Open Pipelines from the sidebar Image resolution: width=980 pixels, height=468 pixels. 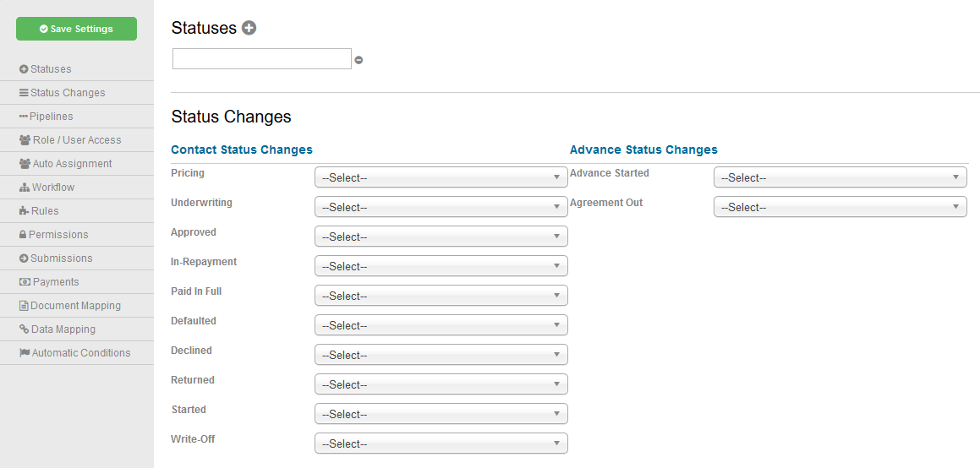(x=76, y=116)
